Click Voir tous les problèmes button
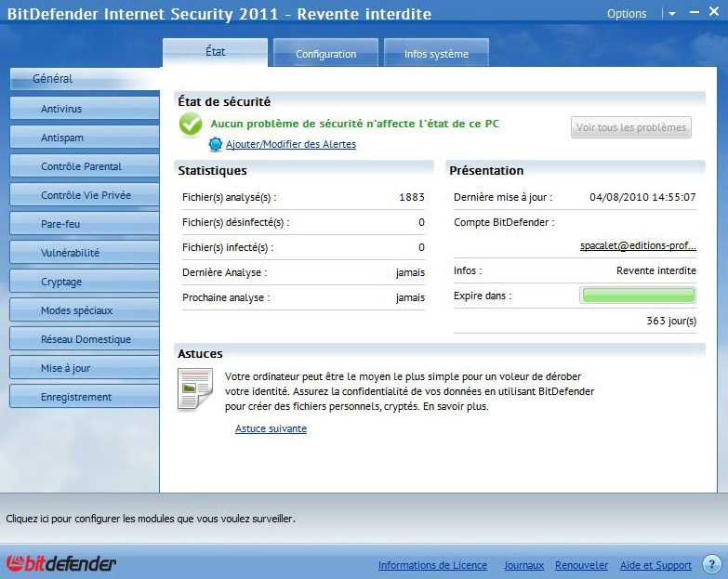Screen dimensions: 728x579 (631, 127)
